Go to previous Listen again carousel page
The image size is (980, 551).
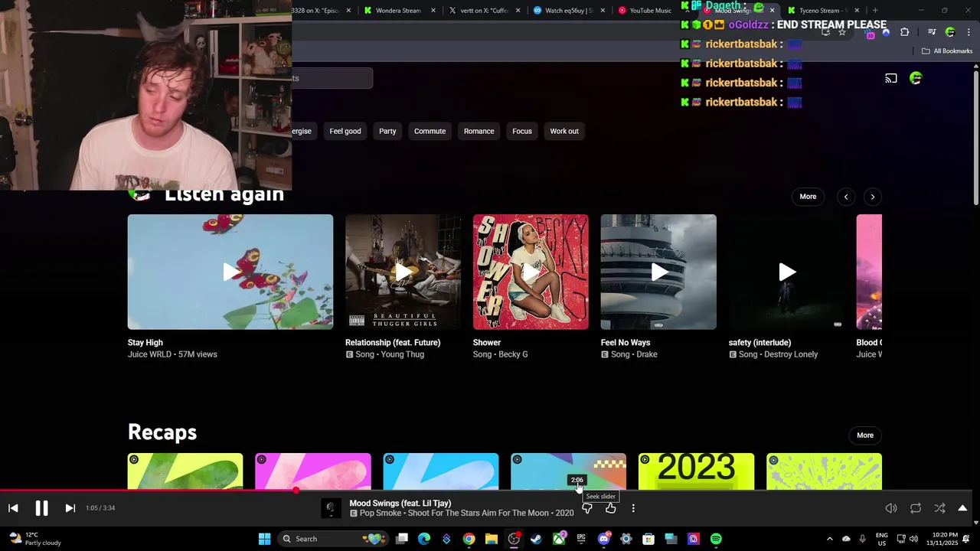[x=846, y=197]
